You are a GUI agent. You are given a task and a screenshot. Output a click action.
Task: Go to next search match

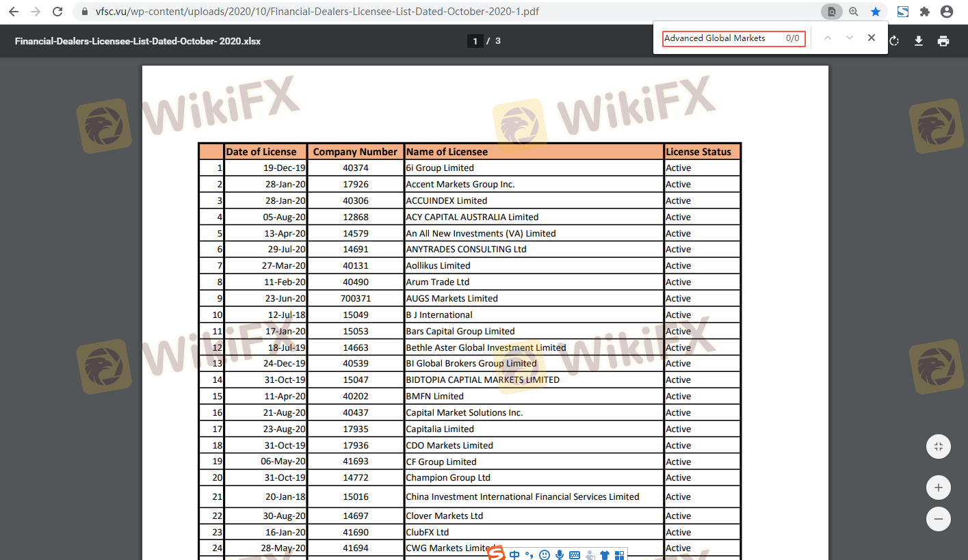850,38
